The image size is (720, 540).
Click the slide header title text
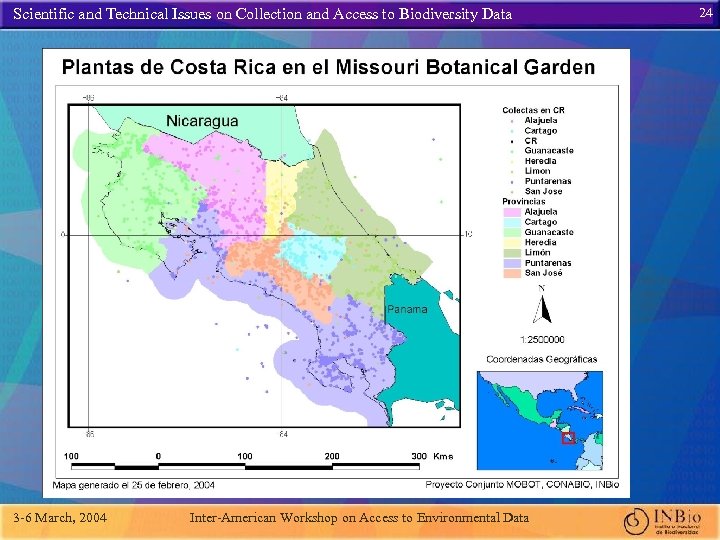262,14
